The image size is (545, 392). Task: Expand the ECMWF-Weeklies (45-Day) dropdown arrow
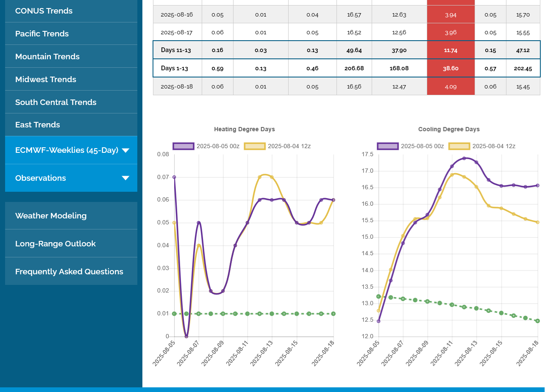tap(125, 150)
